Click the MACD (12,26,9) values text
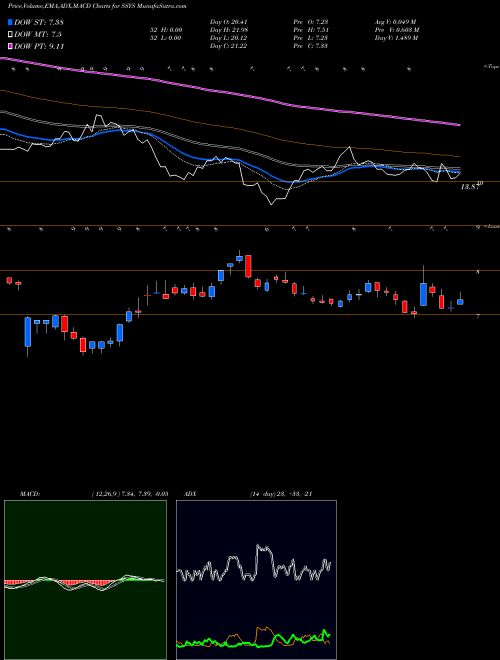Viewport: 500px width, 660px height. (x=129, y=494)
